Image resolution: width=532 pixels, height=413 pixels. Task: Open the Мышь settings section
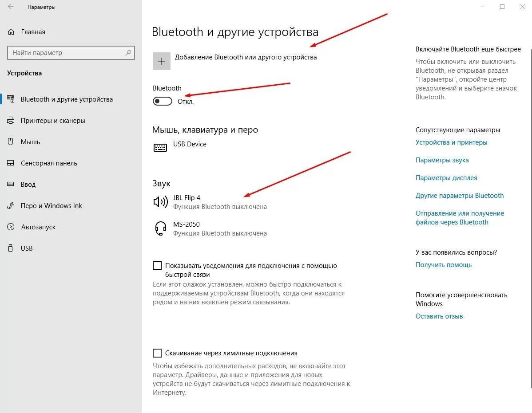tap(71, 142)
